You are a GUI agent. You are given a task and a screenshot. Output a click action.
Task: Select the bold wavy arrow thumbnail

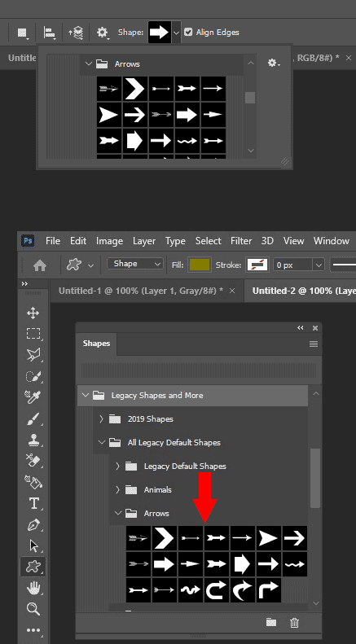(x=190, y=589)
